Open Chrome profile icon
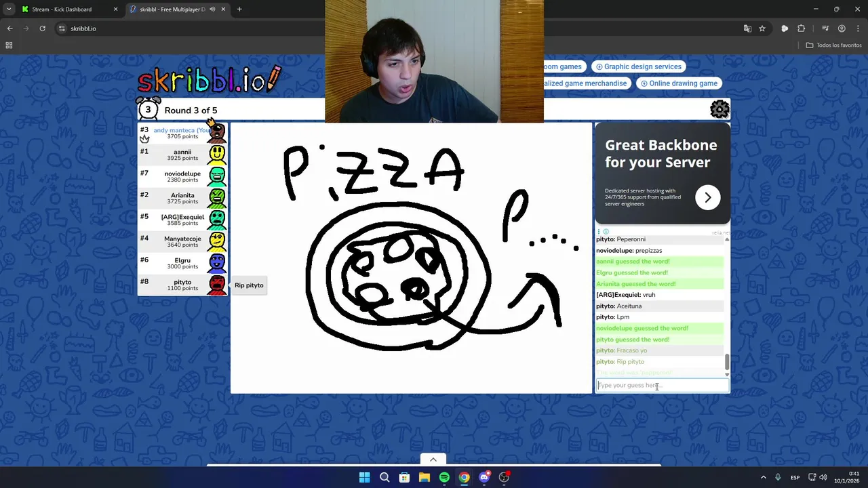The width and height of the screenshot is (868, 488). tap(842, 28)
